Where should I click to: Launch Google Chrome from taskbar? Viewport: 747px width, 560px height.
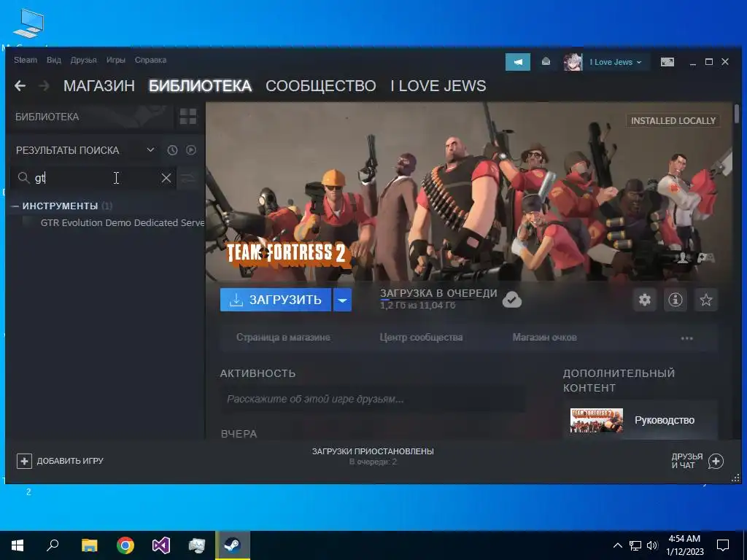125,545
